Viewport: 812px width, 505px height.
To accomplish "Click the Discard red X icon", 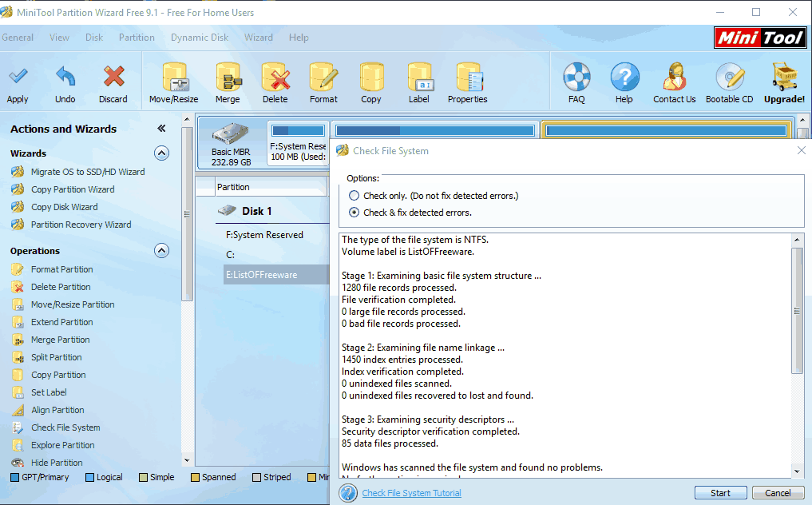I will tap(113, 77).
